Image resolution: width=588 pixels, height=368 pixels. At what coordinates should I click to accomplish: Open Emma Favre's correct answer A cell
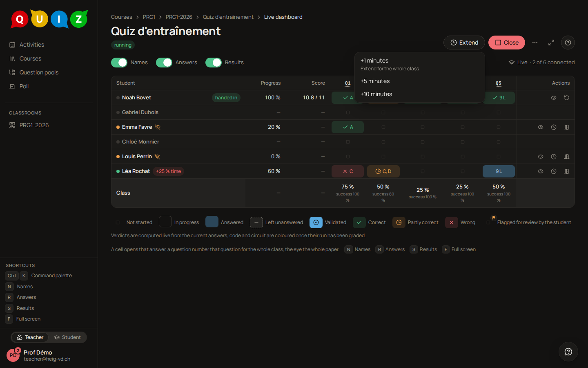pyautogui.click(x=347, y=127)
